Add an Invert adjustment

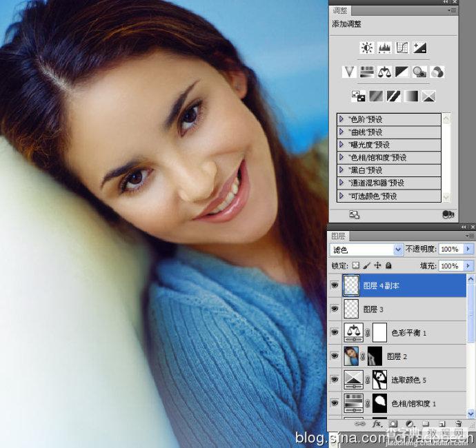(x=358, y=96)
